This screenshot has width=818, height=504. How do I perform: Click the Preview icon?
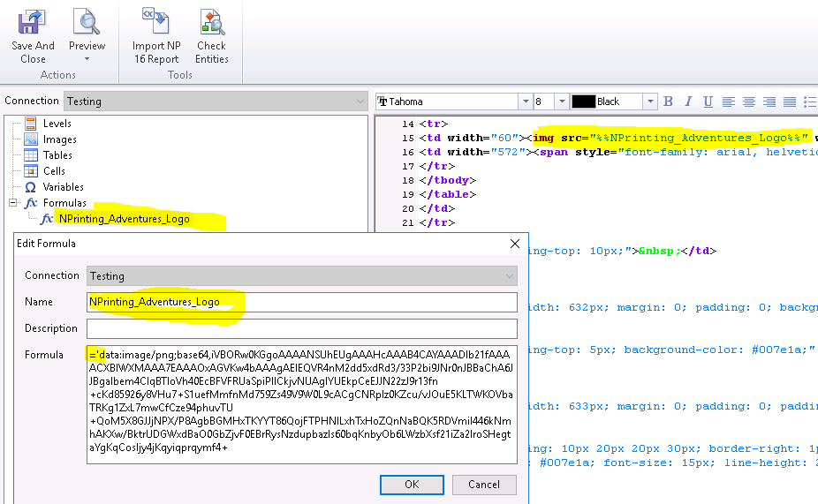pyautogui.click(x=87, y=22)
